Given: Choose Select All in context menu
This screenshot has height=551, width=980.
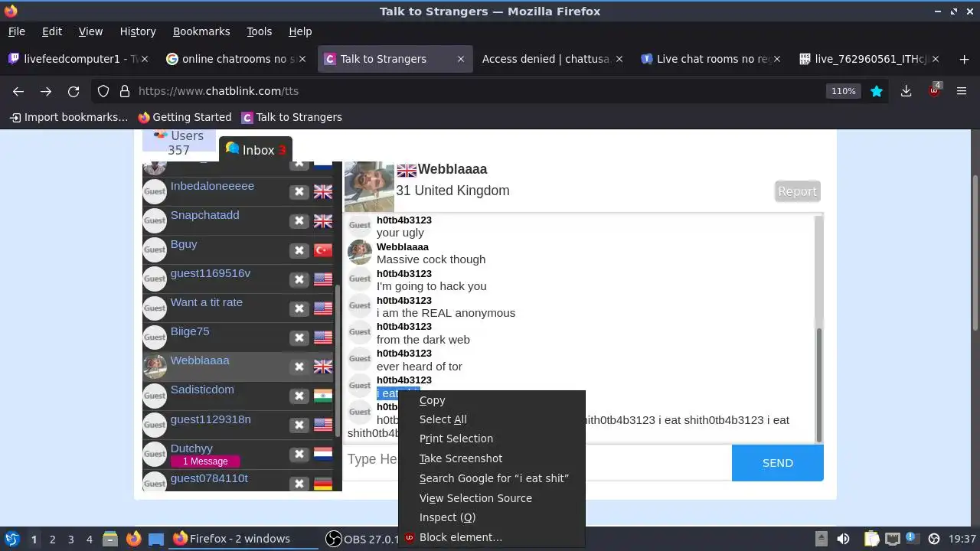Looking at the screenshot, I should point(492,419).
